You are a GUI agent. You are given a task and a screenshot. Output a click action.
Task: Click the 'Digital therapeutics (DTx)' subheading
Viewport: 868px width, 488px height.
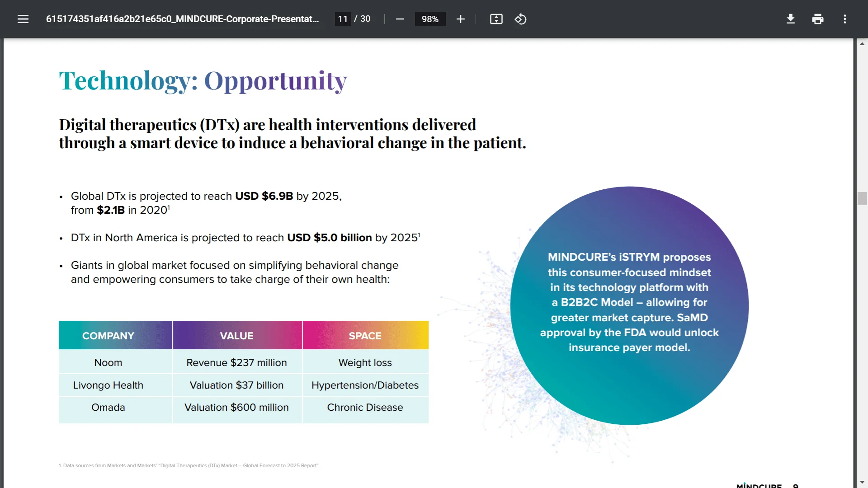click(x=292, y=134)
